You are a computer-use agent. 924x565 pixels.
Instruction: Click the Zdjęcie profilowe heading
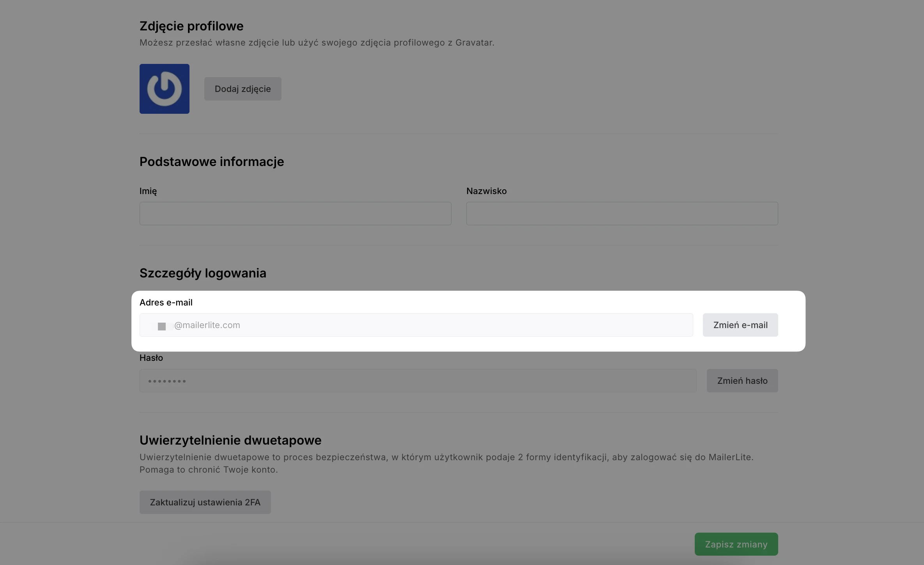point(191,26)
